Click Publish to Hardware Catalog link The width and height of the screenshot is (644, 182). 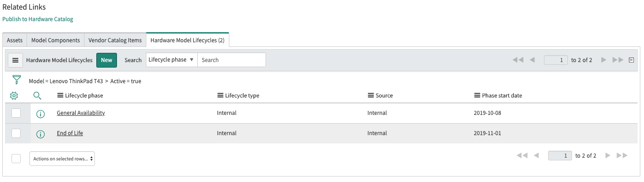(x=38, y=19)
